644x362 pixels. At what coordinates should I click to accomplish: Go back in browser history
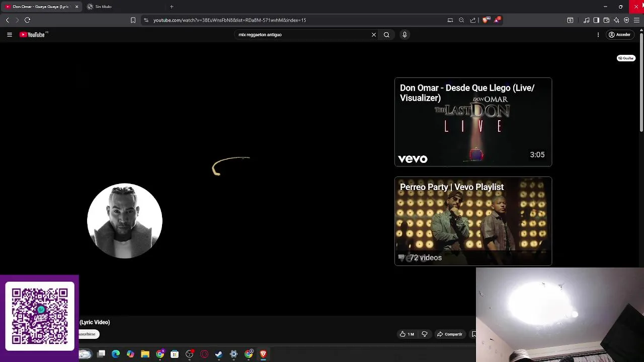(7, 20)
